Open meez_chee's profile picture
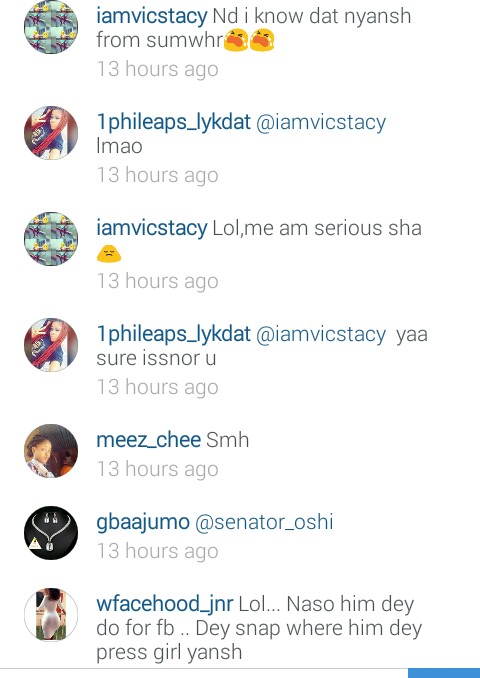480x678 pixels. (x=51, y=451)
